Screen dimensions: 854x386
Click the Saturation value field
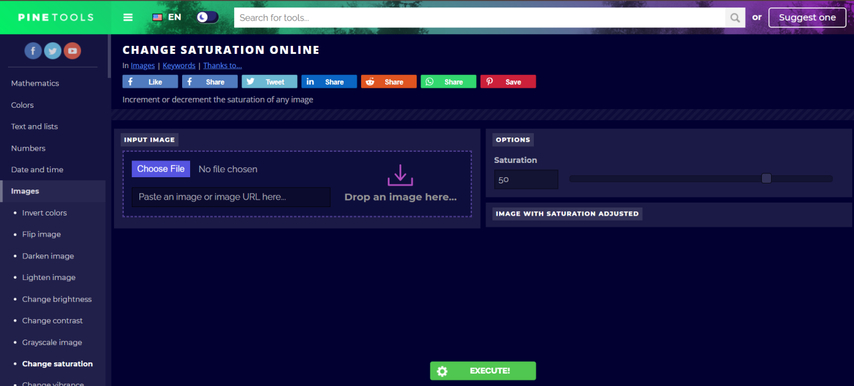[526, 179]
